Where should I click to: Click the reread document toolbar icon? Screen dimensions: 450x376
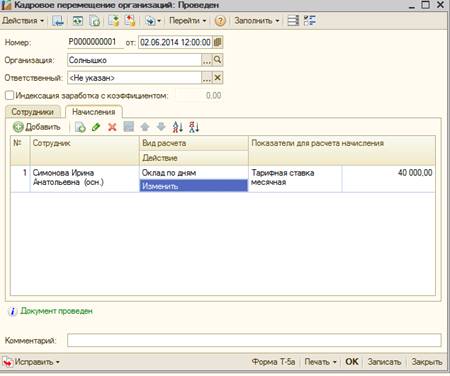tap(78, 21)
